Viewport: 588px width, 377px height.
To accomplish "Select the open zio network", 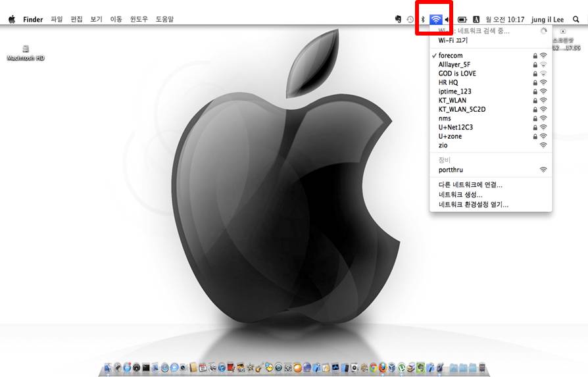I will 443,145.
